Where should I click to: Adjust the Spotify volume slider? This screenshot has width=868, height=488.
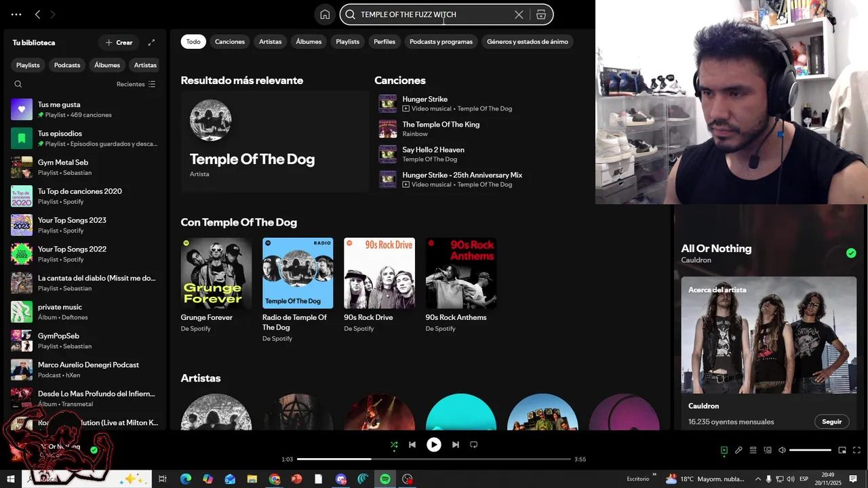pyautogui.click(x=810, y=450)
